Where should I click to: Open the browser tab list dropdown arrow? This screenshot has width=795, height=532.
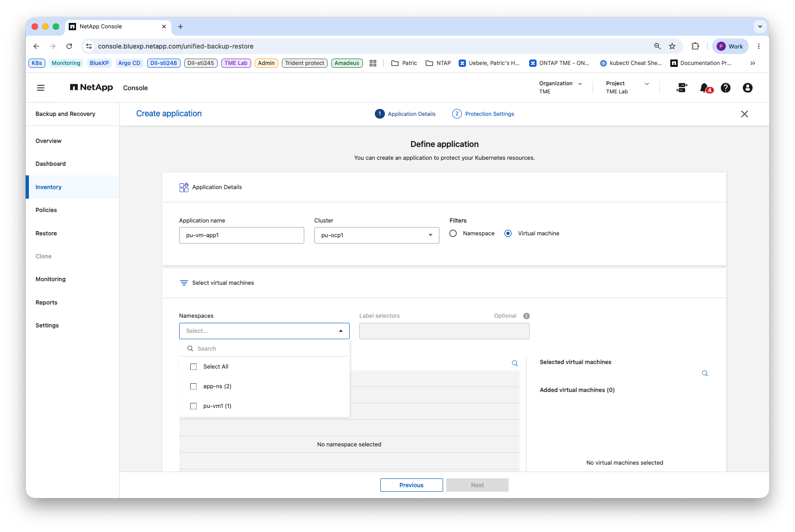point(760,27)
